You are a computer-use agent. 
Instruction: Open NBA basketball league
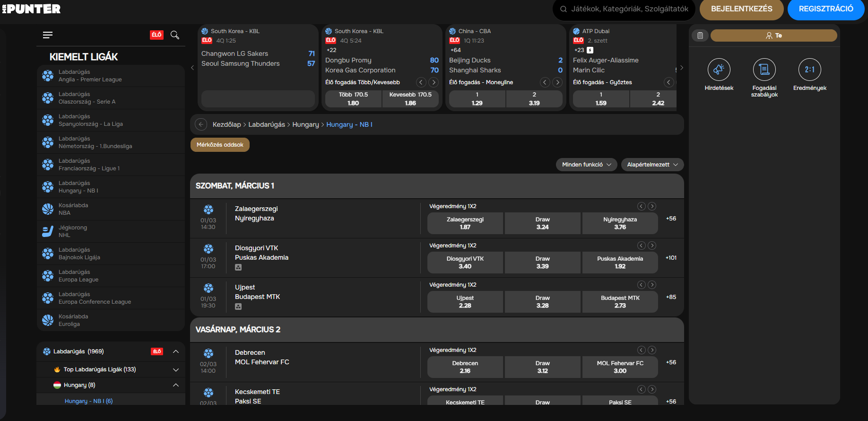click(111, 209)
